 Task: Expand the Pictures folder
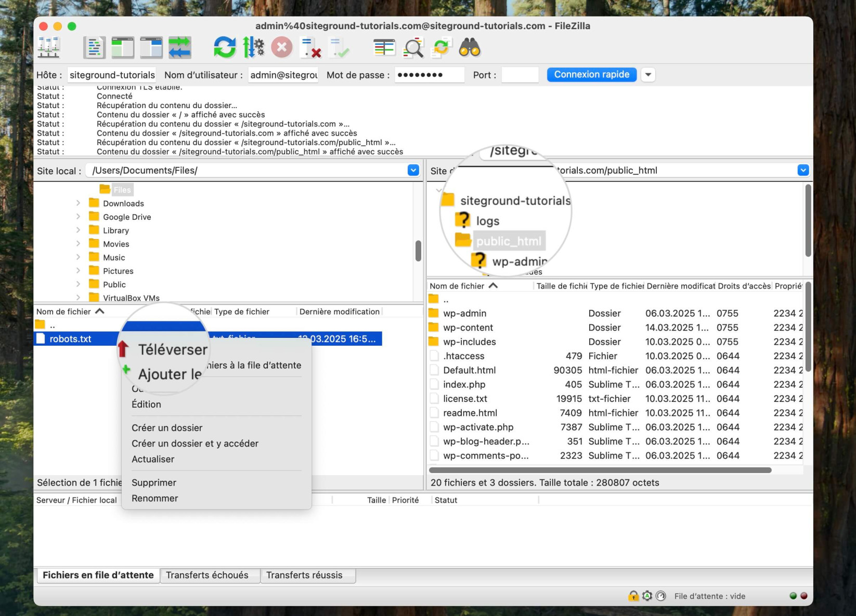[x=78, y=271]
